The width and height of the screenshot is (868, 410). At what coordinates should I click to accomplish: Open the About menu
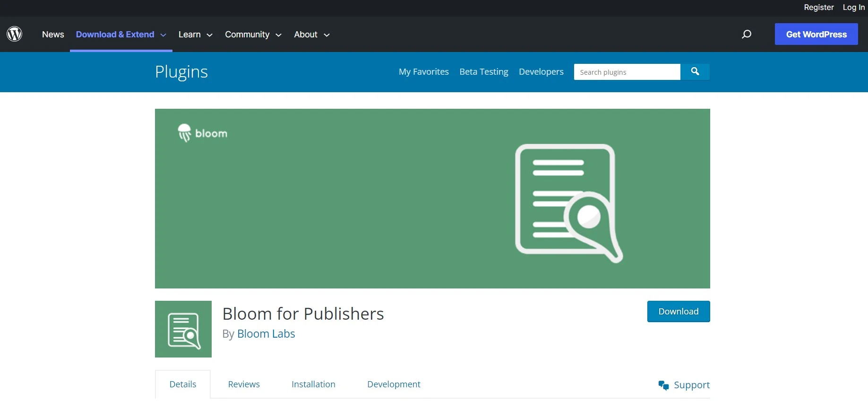(306, 35)
